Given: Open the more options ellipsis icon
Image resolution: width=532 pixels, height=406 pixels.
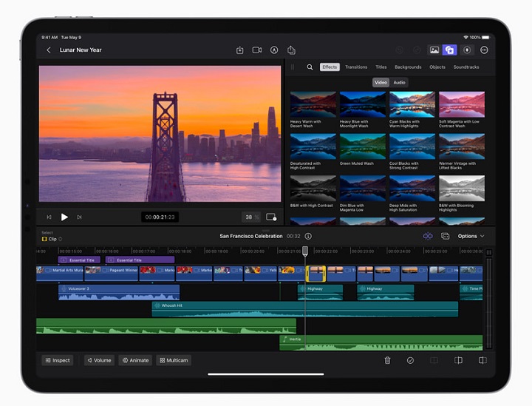Looking at the screenshot, I should click(484, 50).
